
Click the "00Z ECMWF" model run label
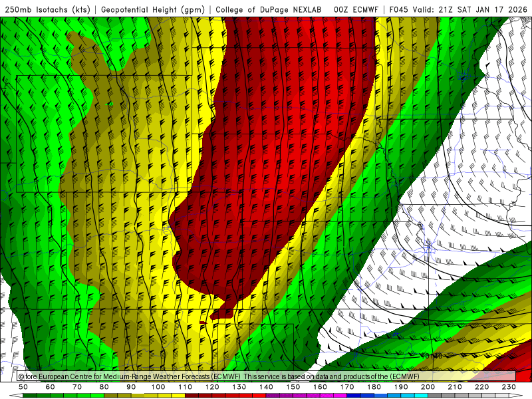click(x=356, y=10)
